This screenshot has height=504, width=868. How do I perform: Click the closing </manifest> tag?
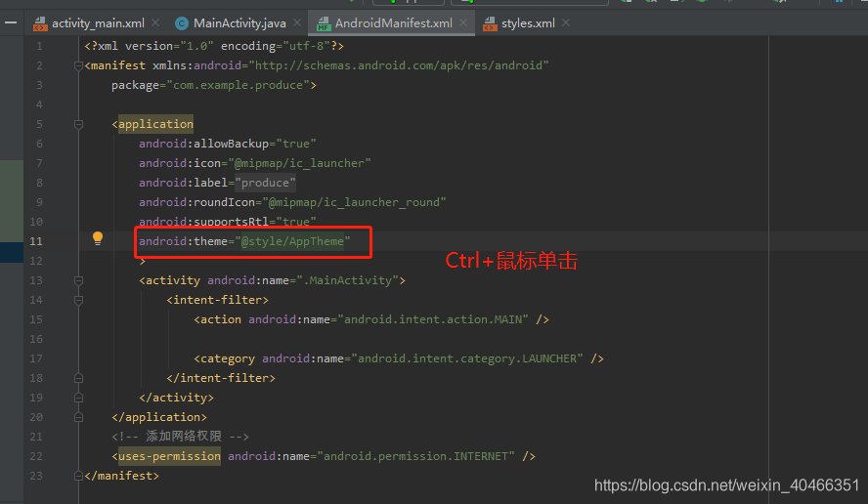pyautogui.click(x=122, y=476)
